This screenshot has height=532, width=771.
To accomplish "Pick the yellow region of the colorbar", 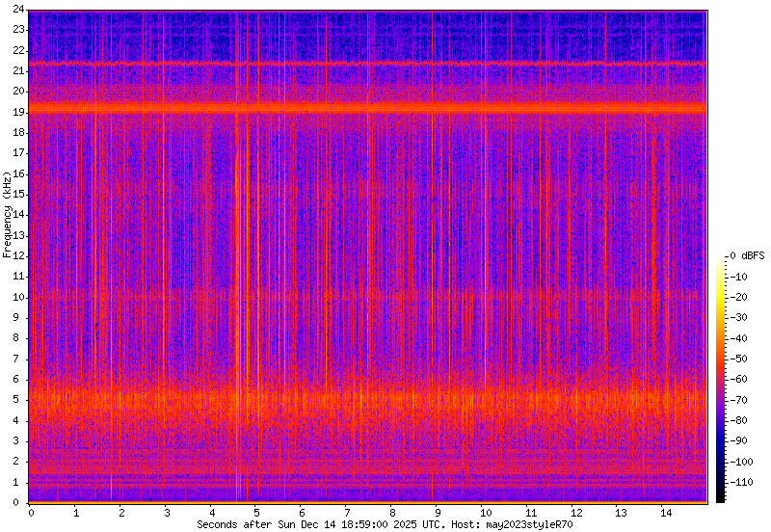I will [x=720, y=289].
